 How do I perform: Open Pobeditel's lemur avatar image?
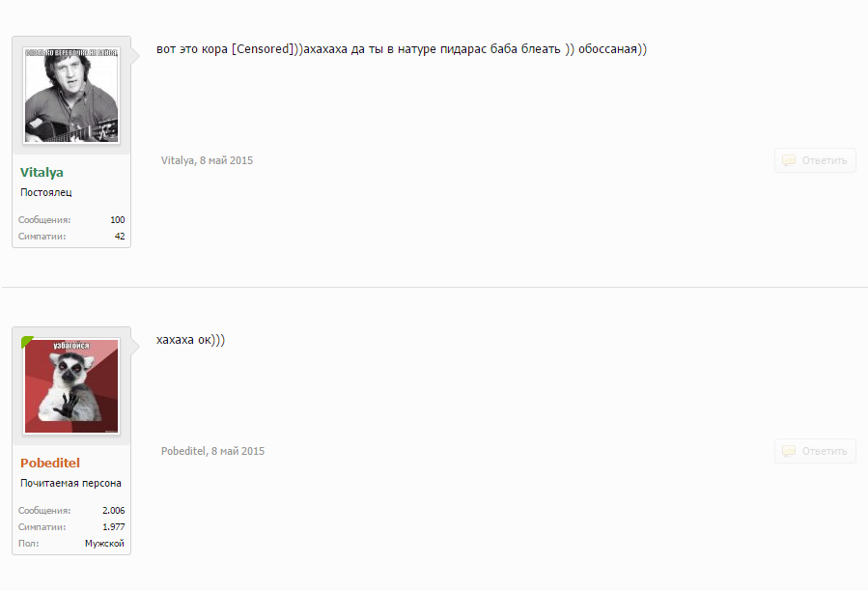pos(71,385)
